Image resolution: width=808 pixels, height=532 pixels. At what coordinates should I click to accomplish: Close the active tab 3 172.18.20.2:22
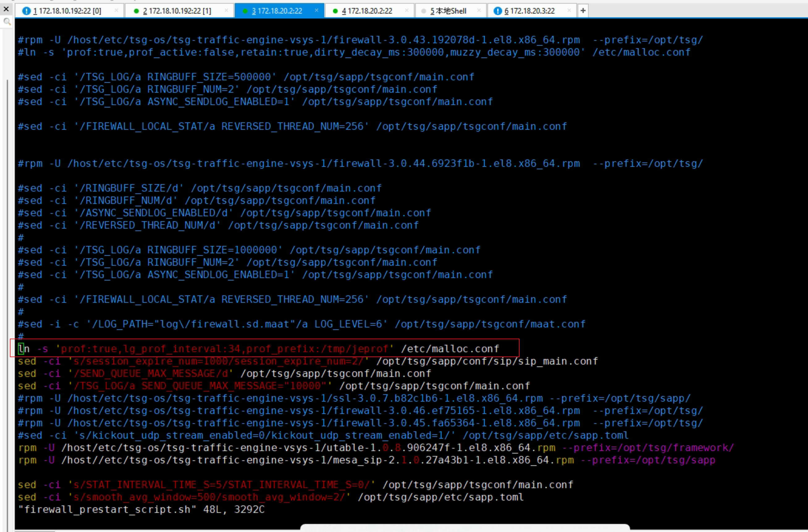click(316, 11)
